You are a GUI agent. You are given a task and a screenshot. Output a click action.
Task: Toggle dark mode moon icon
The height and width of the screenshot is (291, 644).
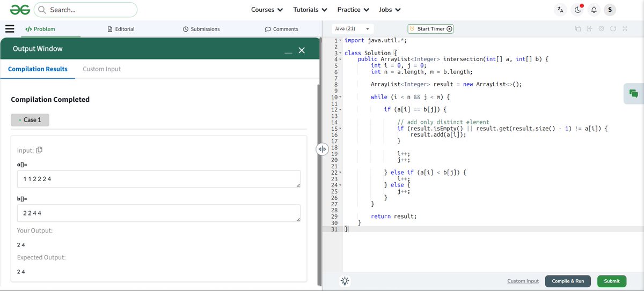point(577,10)
